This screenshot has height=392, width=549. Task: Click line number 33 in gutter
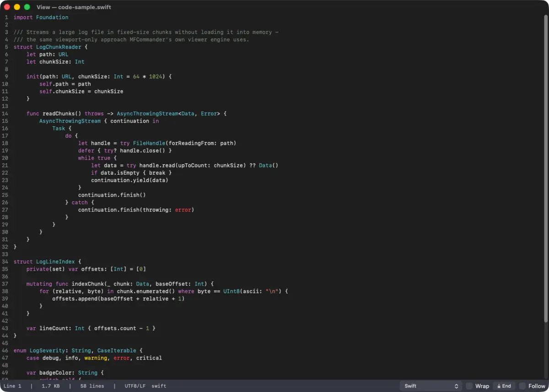tap(5, 254)
